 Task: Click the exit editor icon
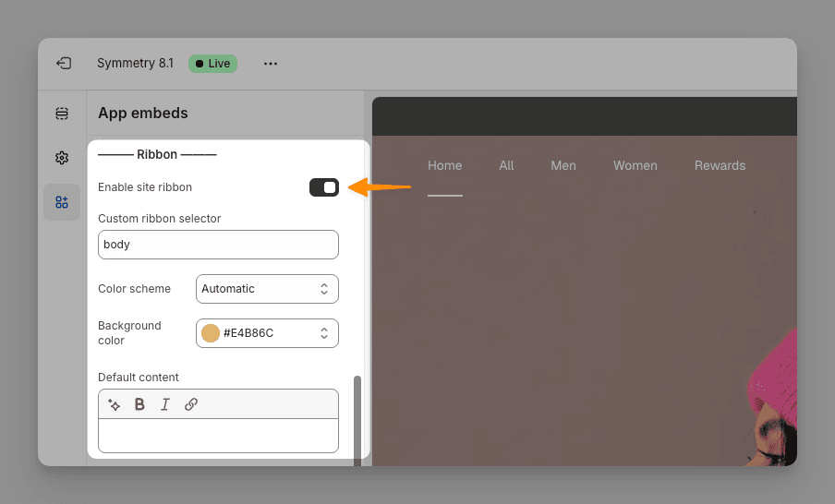[x=64, y=64]
